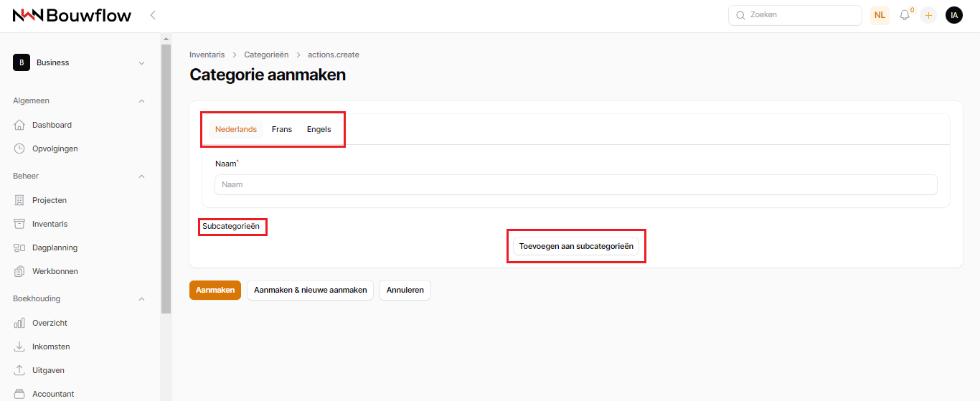980x401 pixels.
Task: Collapse the Algemeen sidebar section
Action: point(141,101)
